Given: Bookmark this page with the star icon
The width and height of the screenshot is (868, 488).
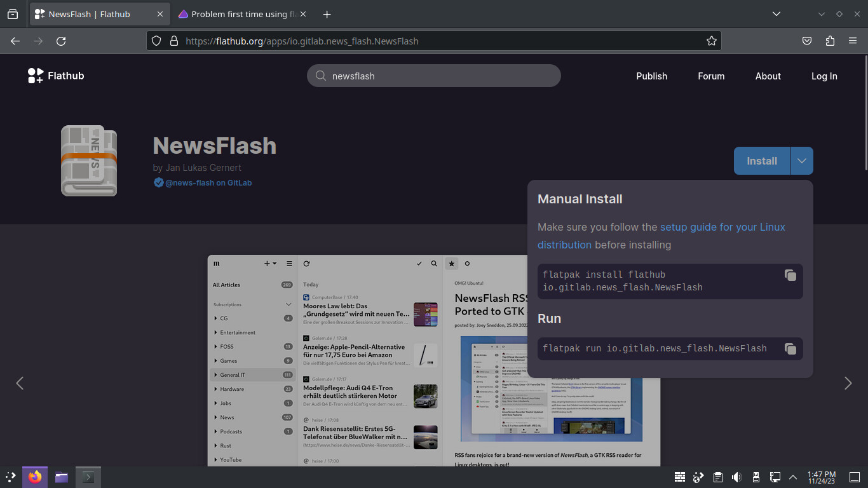Looking at the screenshot, I should click(711, 41).
